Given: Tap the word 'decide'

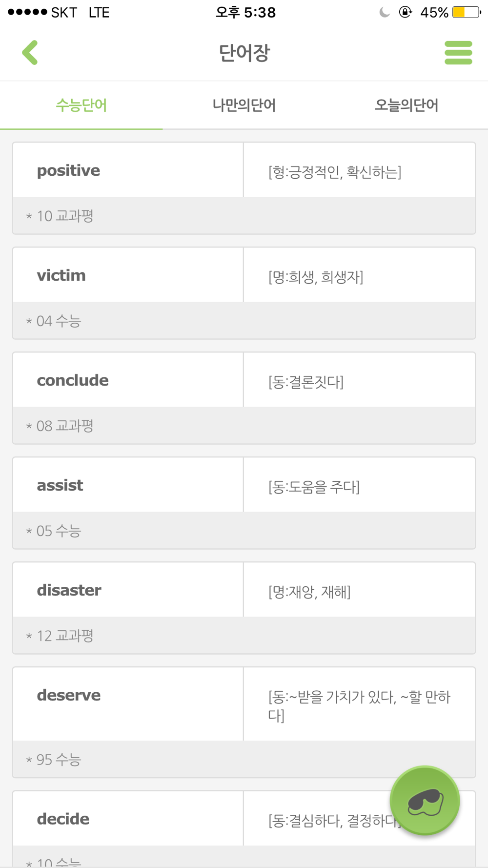Looking at the screenshot, I should pyautogui.click(x=63, y=819).
